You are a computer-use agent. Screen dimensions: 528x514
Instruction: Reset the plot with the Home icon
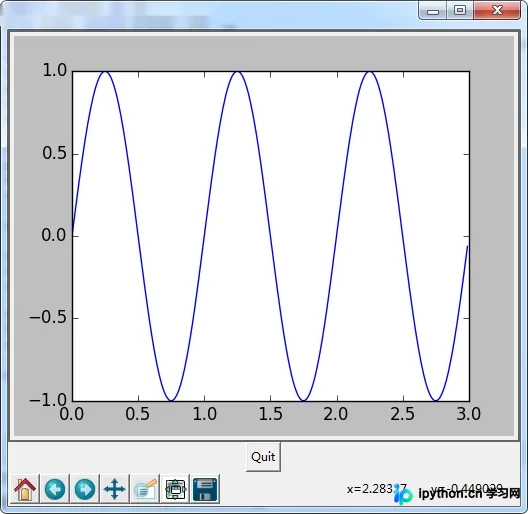[x=25, y=489]
